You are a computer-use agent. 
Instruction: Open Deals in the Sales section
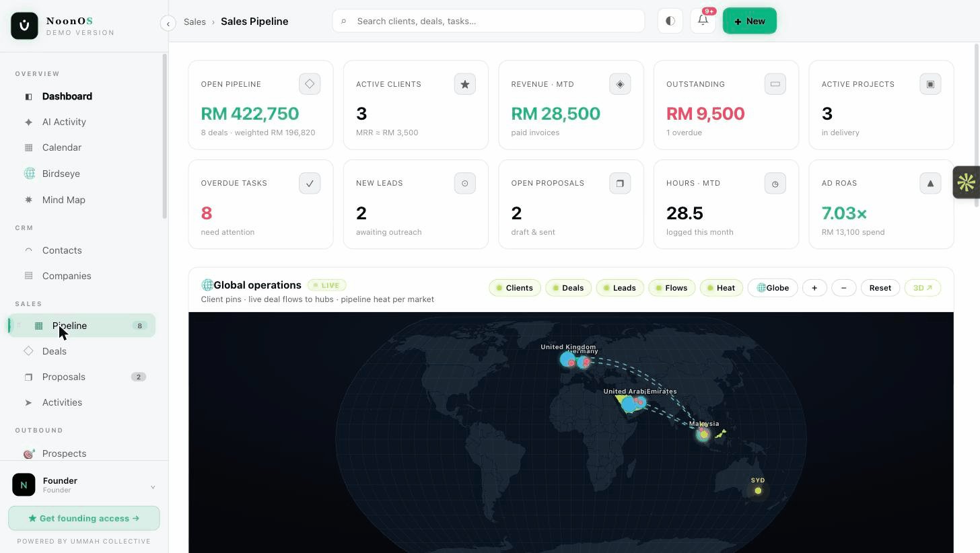[x=83, y=351]
